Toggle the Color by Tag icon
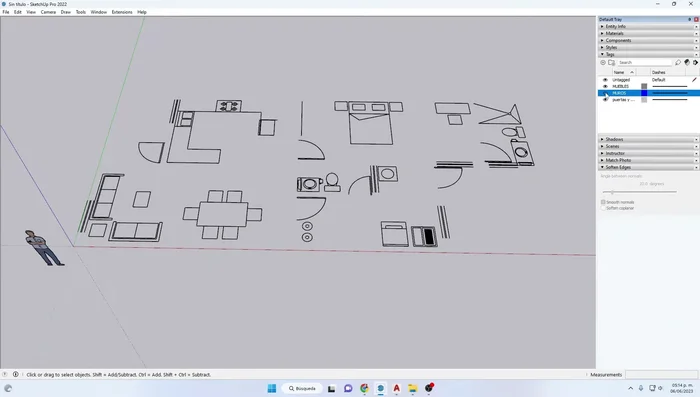Screen dimensions: 700x397 click(x=687, y=63)
